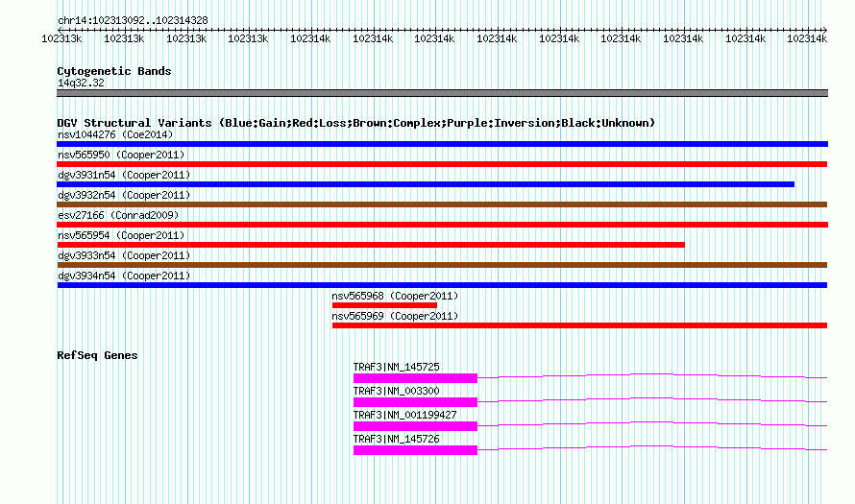
Task: Select the brown dgv3932n54 complex bar
Action: [442, 204]
